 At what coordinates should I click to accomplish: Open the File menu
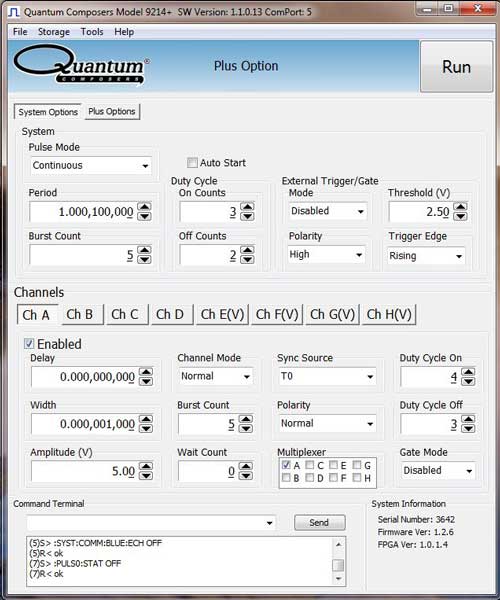pyautogui.click(x=20, y=32)
